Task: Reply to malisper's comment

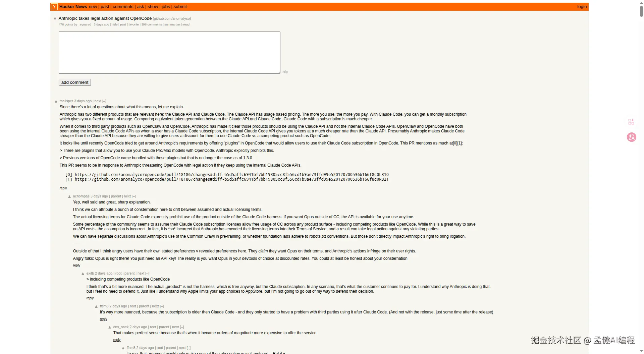Action: click(63, 188)
